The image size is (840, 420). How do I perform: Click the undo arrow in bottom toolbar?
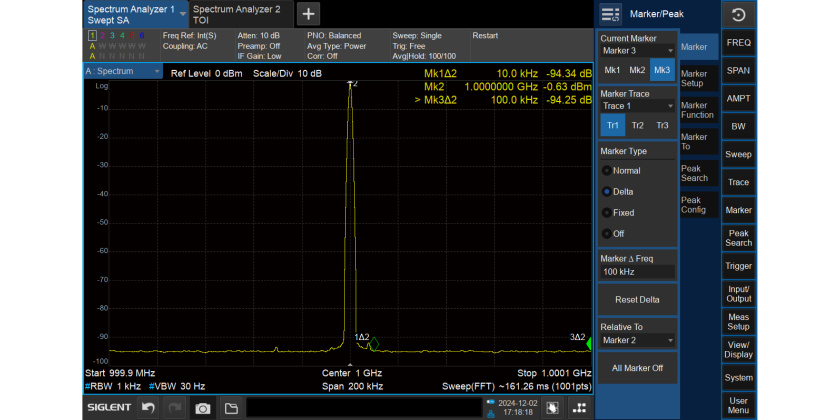pyautogui.click(x=148, y=408)
